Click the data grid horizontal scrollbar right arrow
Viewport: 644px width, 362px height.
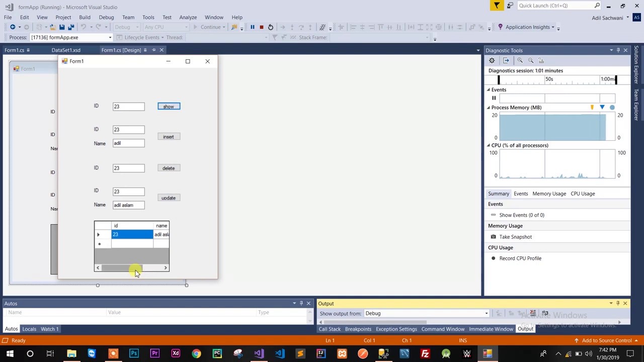[x=165, y=268]
